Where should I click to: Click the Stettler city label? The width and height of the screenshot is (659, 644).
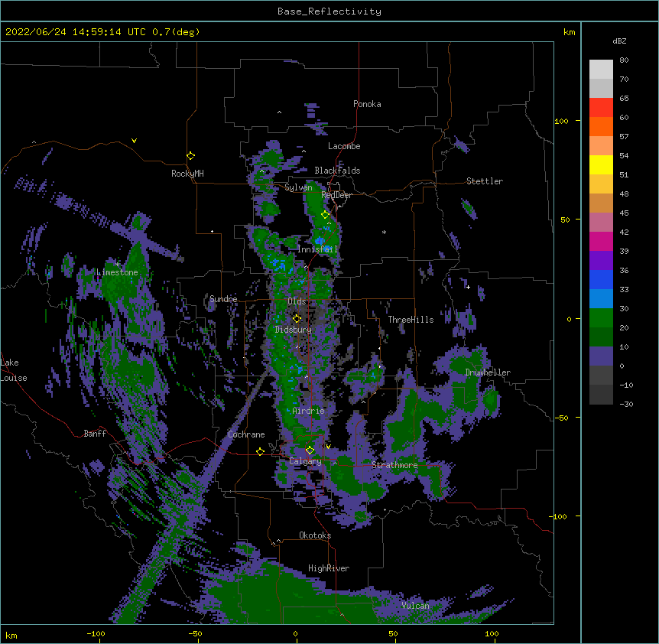(x=485, y=181)
